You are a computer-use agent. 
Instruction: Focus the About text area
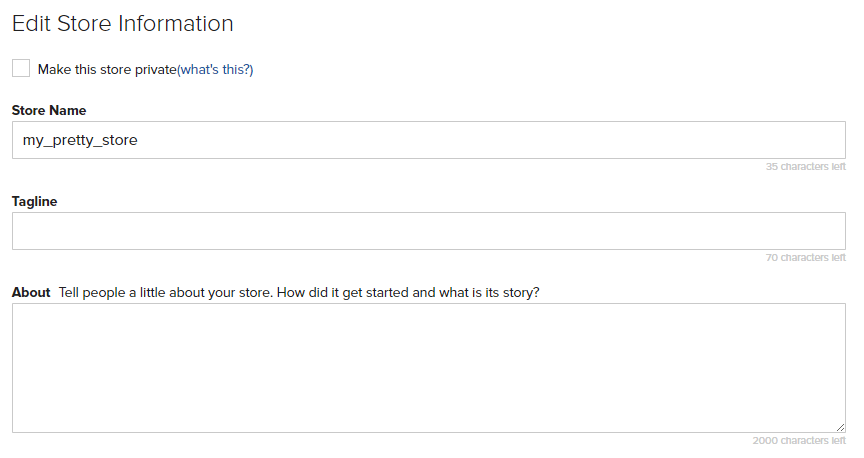(429, 368)
